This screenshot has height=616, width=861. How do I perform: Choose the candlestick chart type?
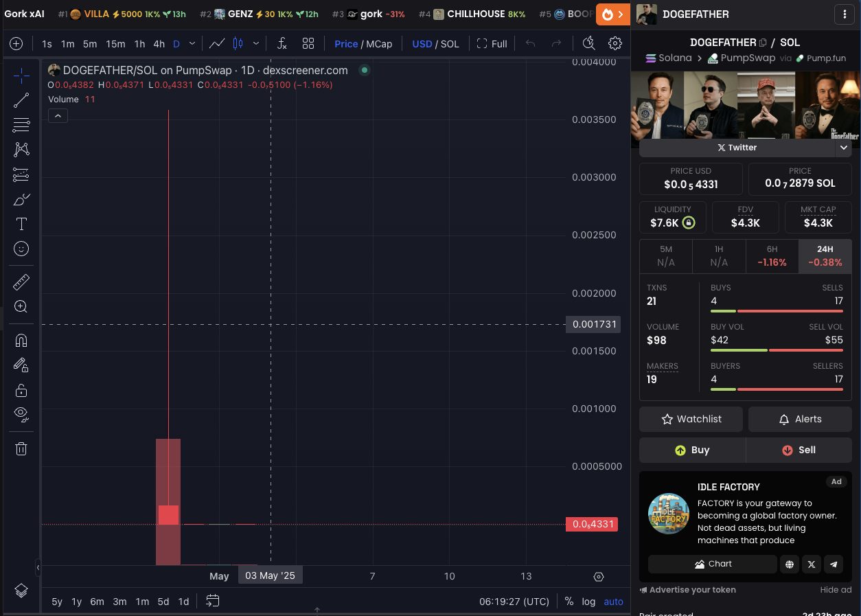pyautogui.click(x=238, y=44)
